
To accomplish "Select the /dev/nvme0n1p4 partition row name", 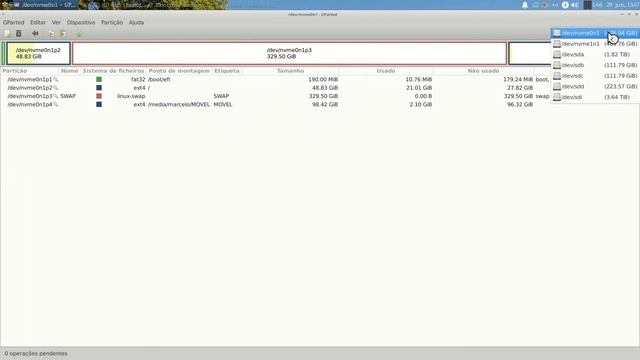I will (x=30, y=104).
